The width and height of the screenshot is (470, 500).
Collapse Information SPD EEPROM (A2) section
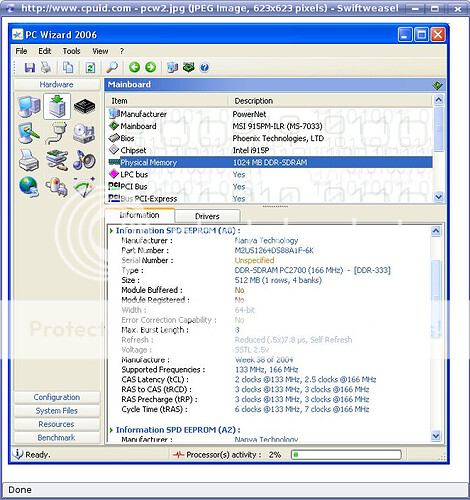(111, 430)
